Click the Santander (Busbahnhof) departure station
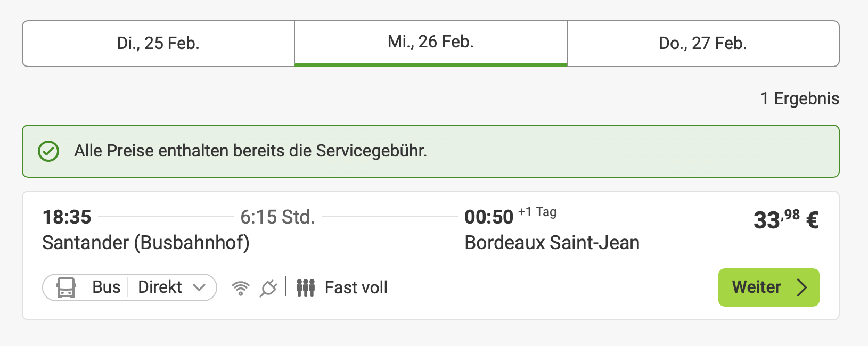Image resolution: width=868 pixels, height=346 pixels. 146,243
